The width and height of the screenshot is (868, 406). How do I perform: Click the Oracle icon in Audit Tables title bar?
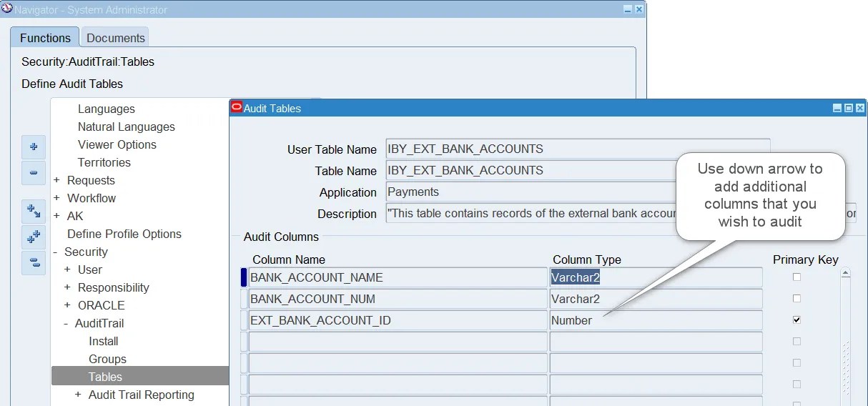pyautogui.click(x=237, y=108)
